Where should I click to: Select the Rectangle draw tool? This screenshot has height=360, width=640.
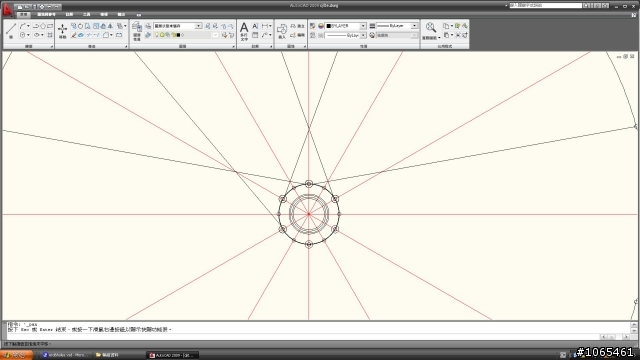50,26
